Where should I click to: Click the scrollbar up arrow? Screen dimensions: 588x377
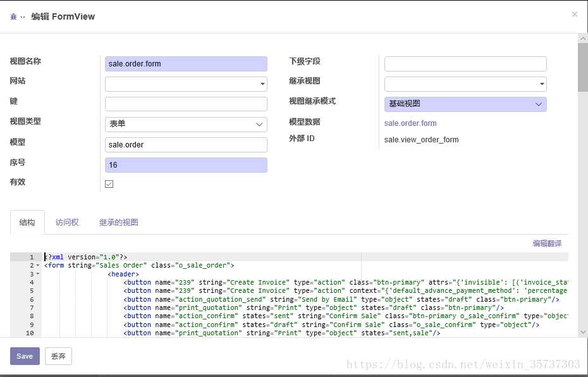[x=583, y=38]
